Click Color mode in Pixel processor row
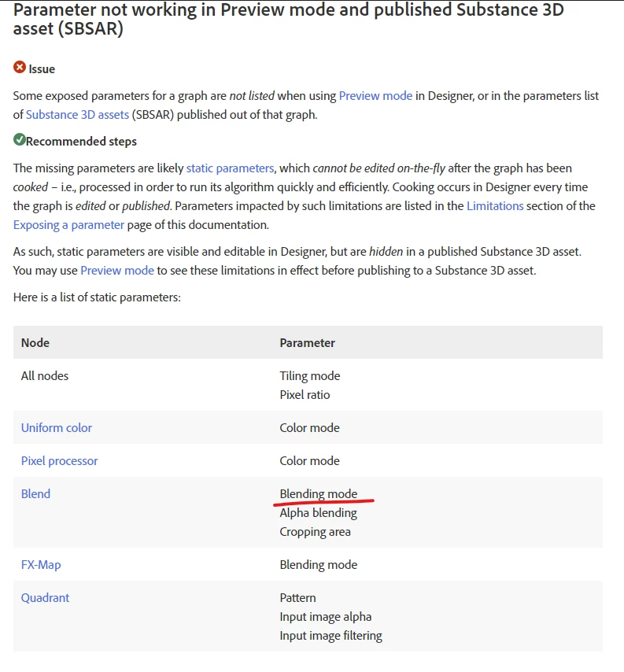Image resolution: width=624 pixels, height=672 pixels. click(309, 460)
